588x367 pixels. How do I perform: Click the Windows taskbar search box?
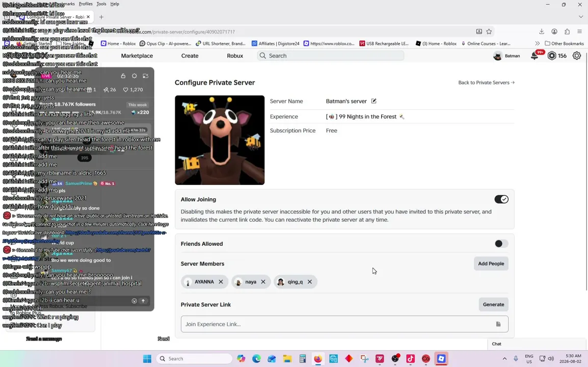194,359
